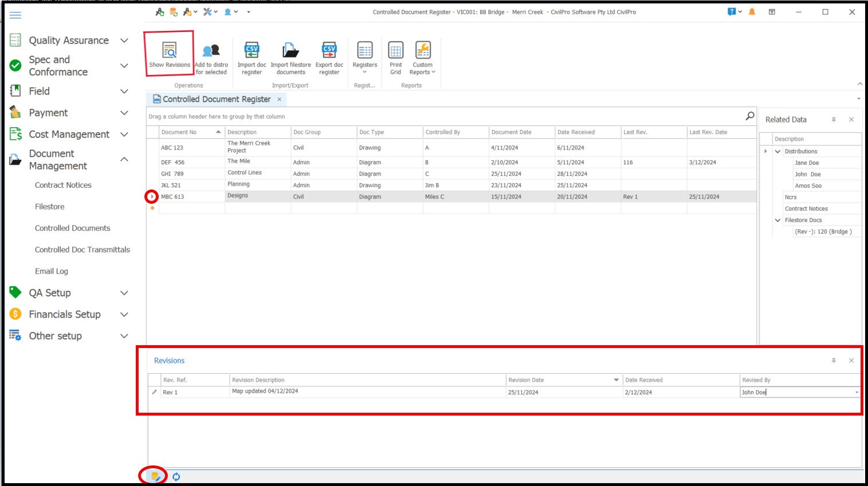Open Controlled Doc Transmittals in the sidebar
The height and width of the screenshot is (486, 868).
pyautogui.click(x=82, y=250)
